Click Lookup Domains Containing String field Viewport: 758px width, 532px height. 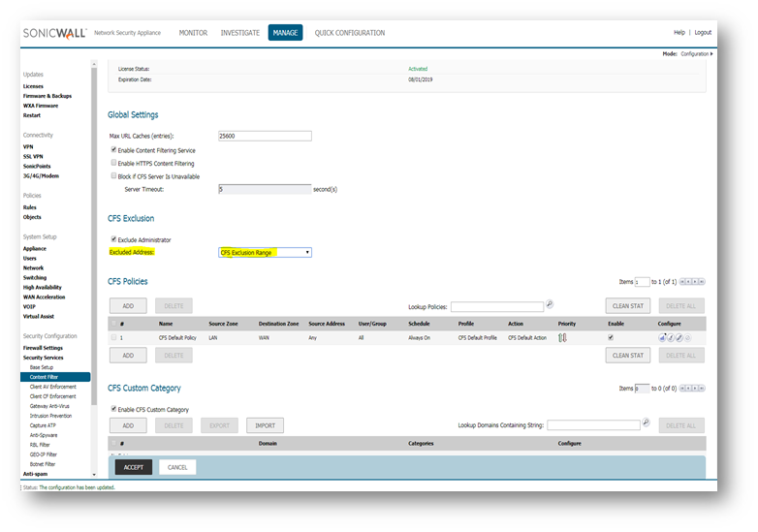pos(593,425)
